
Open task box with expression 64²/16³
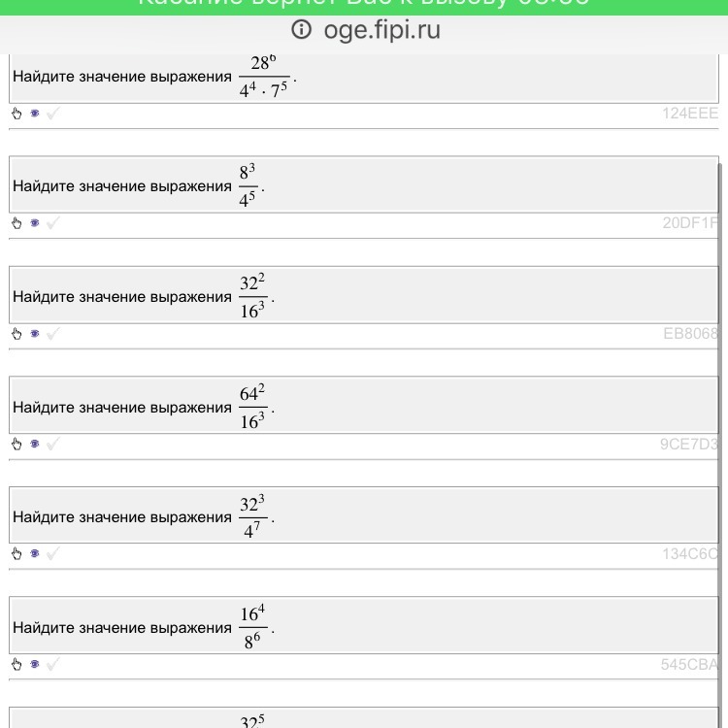coord(364,406)
